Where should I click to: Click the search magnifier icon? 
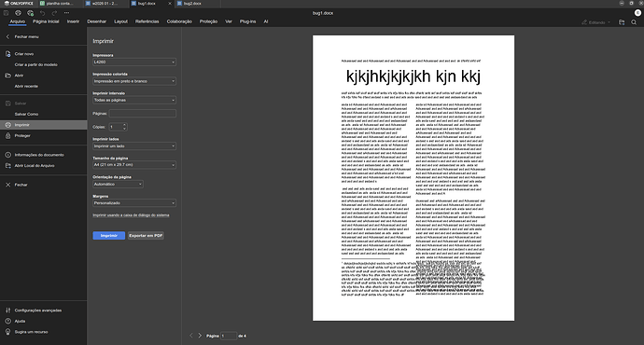(x=634, y=22)
